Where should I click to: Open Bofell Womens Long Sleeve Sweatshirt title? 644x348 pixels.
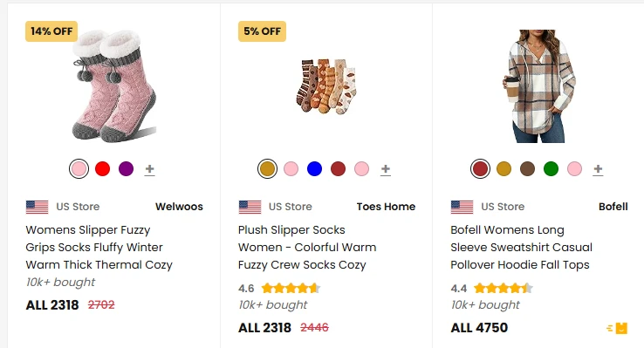[521, 248]
